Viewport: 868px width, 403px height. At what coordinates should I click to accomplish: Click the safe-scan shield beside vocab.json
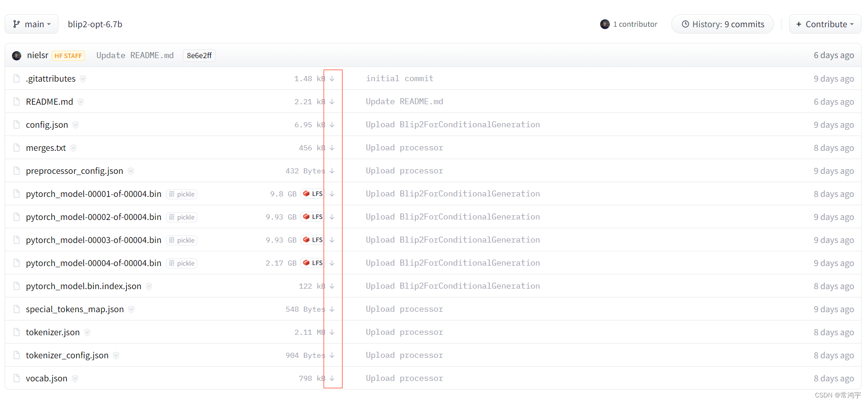75,379
